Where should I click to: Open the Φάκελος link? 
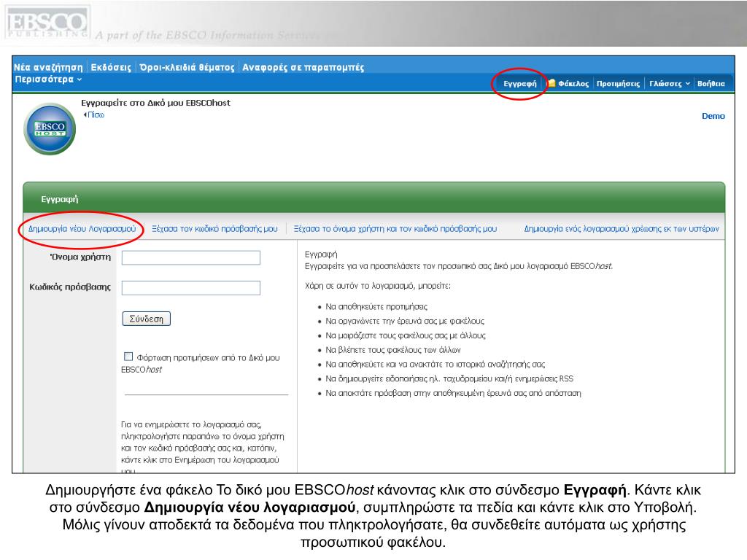click(573, 83)
